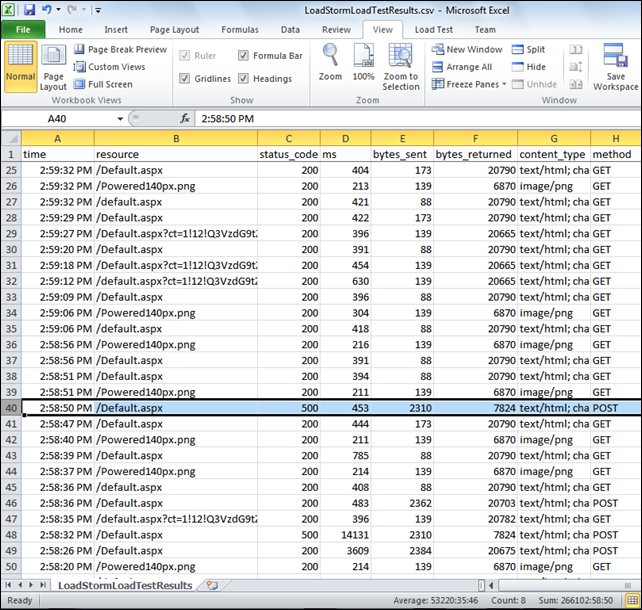
Task: Click the Insert Worksheet icon
Action: click(212, 585)
